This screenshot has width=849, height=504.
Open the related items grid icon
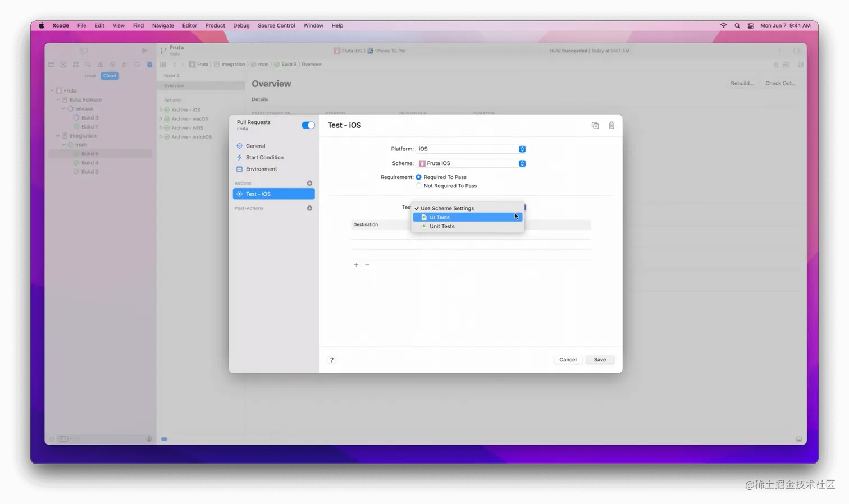[x=163, y=65]
